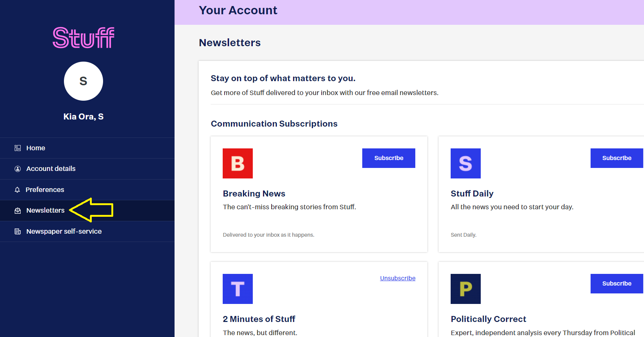This screenshot has width=644, height=337.
Task: Open the Home menu item
Action: 36,148
